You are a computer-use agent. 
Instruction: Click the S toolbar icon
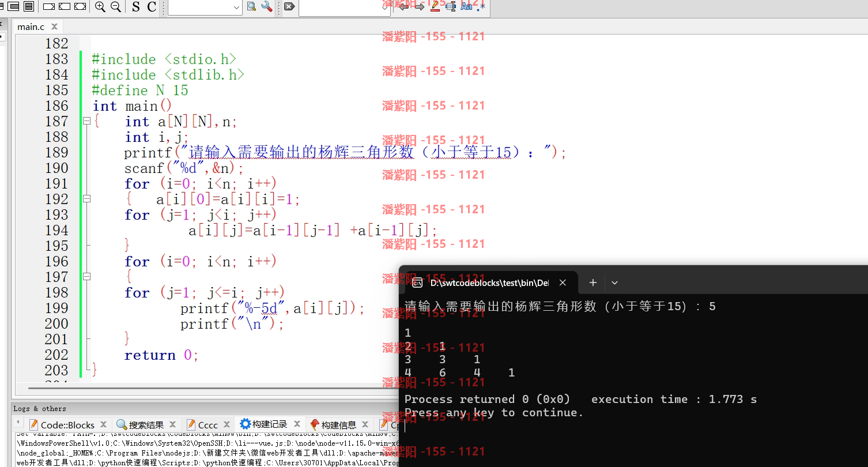135,7
